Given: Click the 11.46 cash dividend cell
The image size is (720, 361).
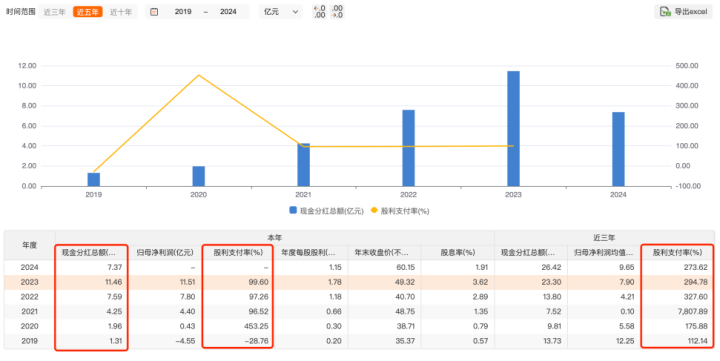Looking at the screenshot, I should tap(92, 282).
